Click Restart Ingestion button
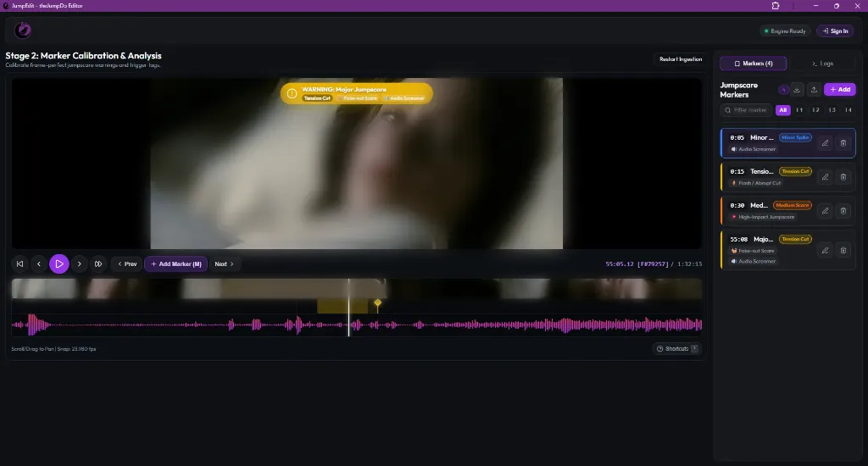 (681, 59)
